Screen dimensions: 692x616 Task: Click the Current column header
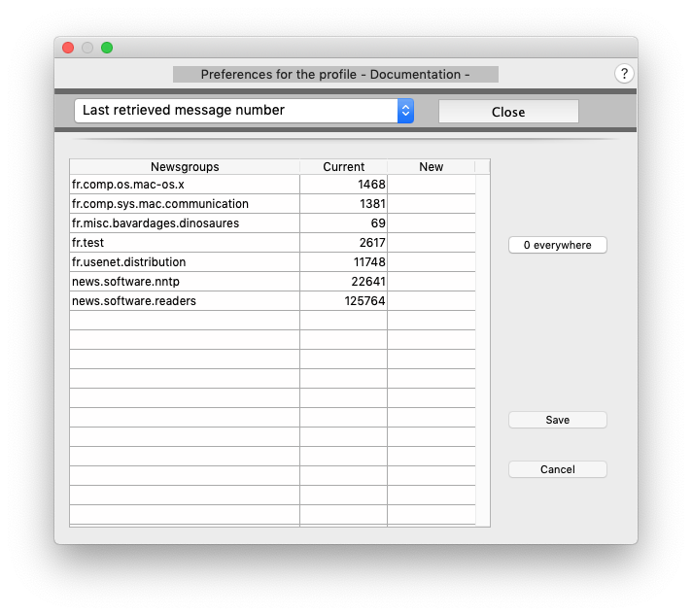pyautogui.click(x=343, y=167)
